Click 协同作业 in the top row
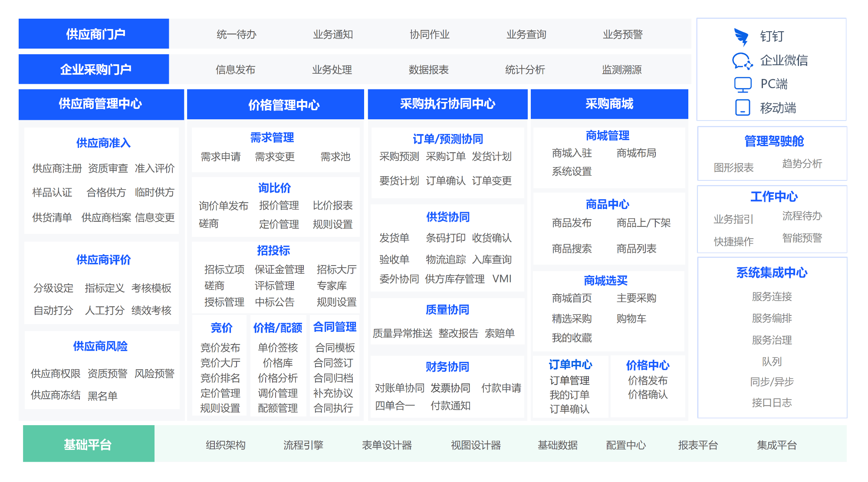This screenshot has width=868, height=482. click(x=430, y=34)
